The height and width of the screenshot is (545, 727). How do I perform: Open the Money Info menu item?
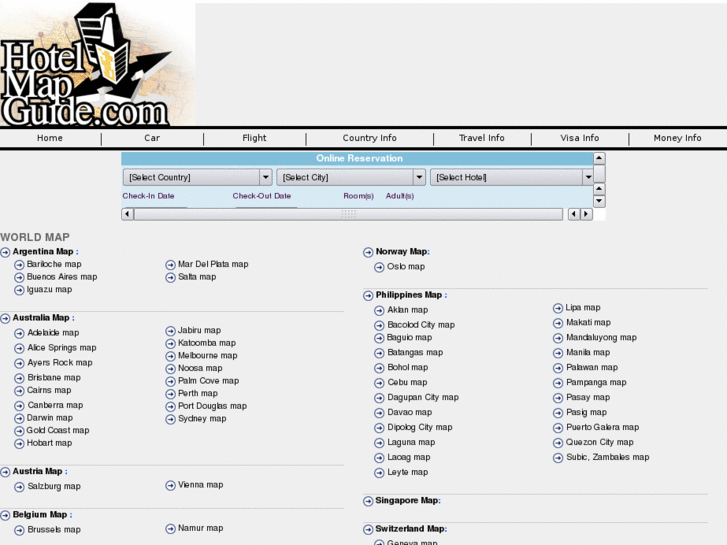(x=677, y=138)
